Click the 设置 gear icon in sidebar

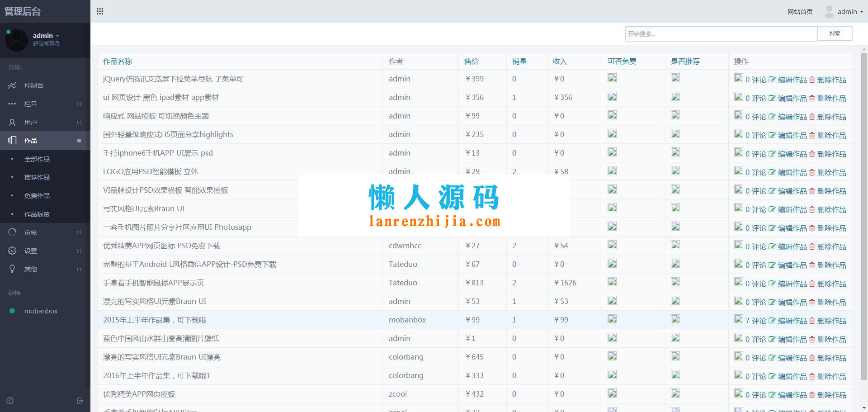pyautogui.click(x=12, y=251)
